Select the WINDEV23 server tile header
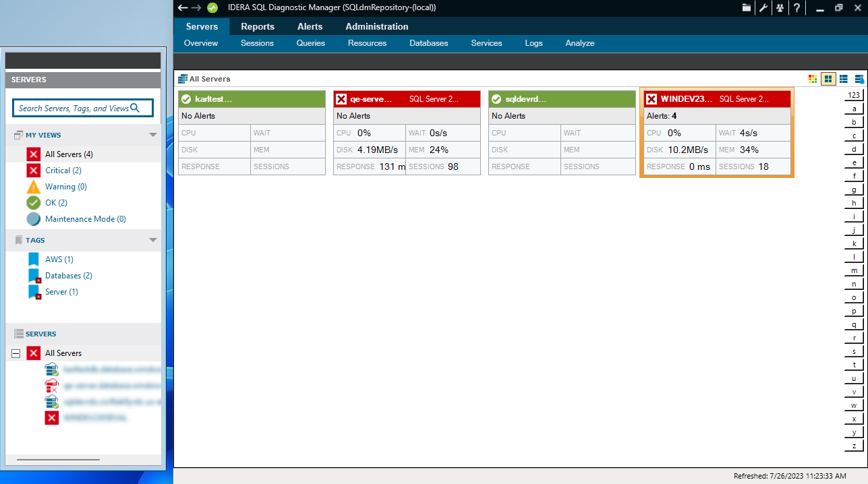 tap(716, 99)
